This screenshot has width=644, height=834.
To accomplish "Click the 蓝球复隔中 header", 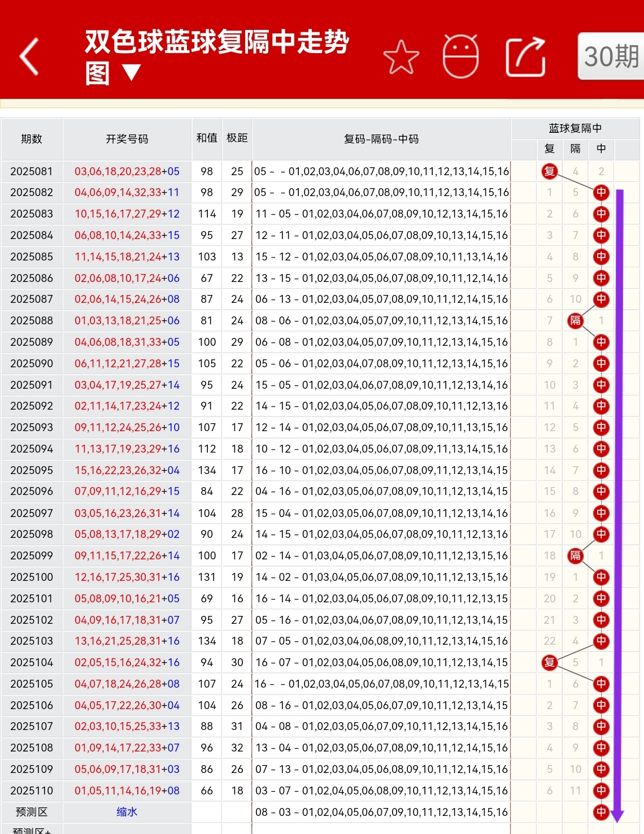I will [576, 128].
